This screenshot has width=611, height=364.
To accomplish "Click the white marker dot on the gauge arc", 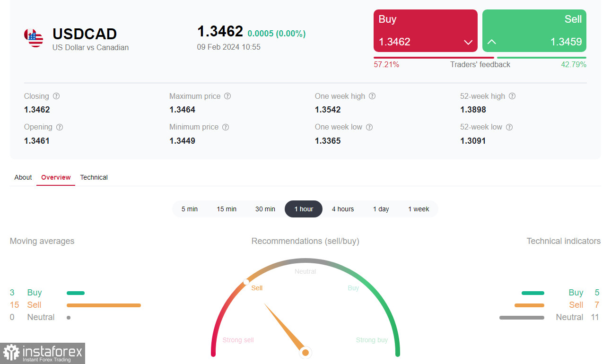I will click(246, 282).
